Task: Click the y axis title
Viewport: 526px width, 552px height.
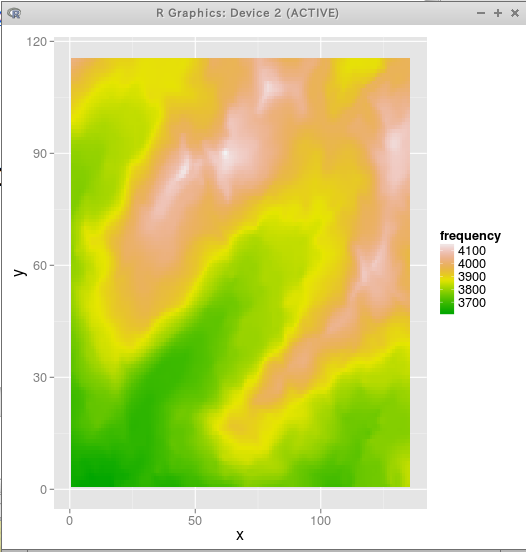Action: click(x=20, y=272)
